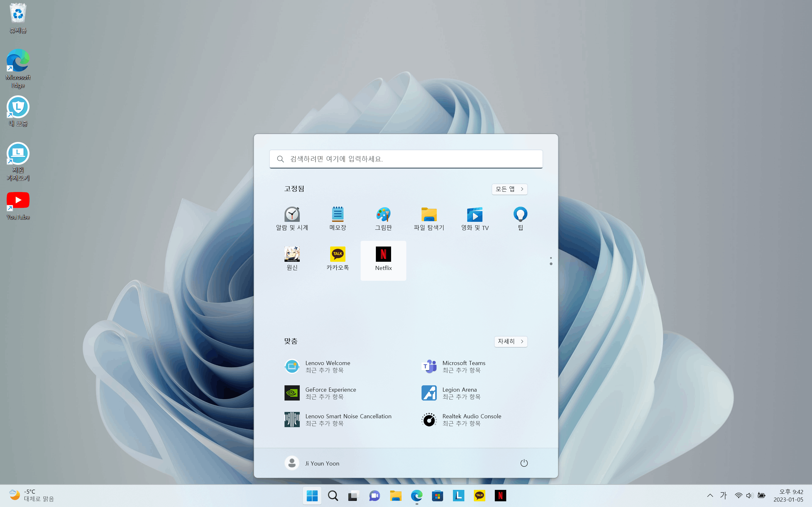812x507 pixels.
Task: Open the Genshin Impact (원신) pinned app
Action: point(292,259)
